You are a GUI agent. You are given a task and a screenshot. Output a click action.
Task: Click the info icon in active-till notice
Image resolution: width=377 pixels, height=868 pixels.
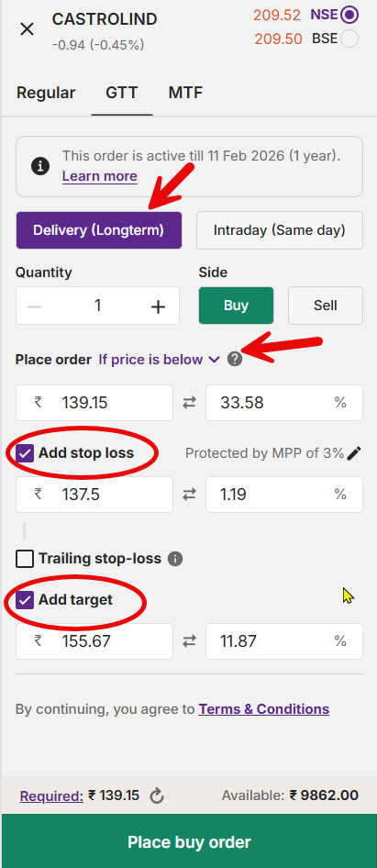(40, 166)
